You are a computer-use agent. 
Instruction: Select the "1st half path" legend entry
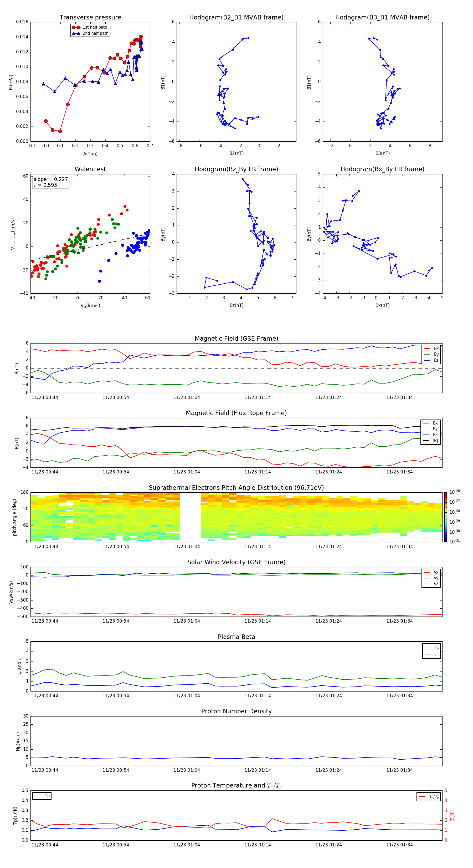90,27
